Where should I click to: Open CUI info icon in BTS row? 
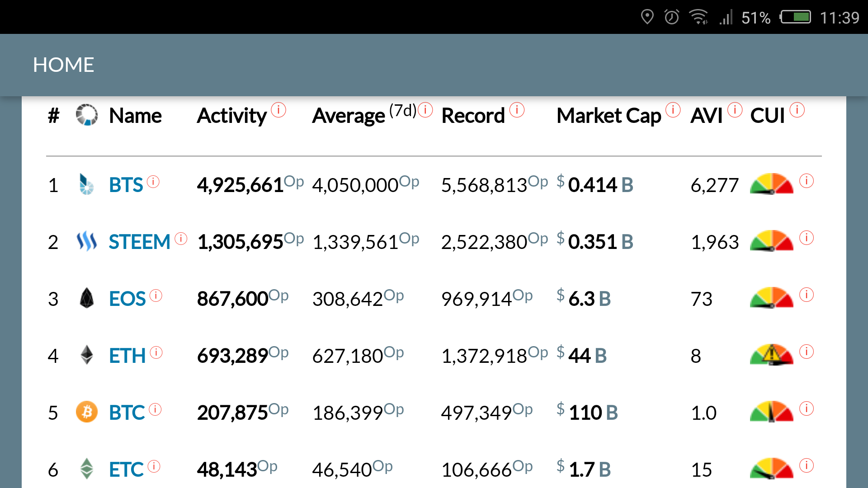click(807, 181)
